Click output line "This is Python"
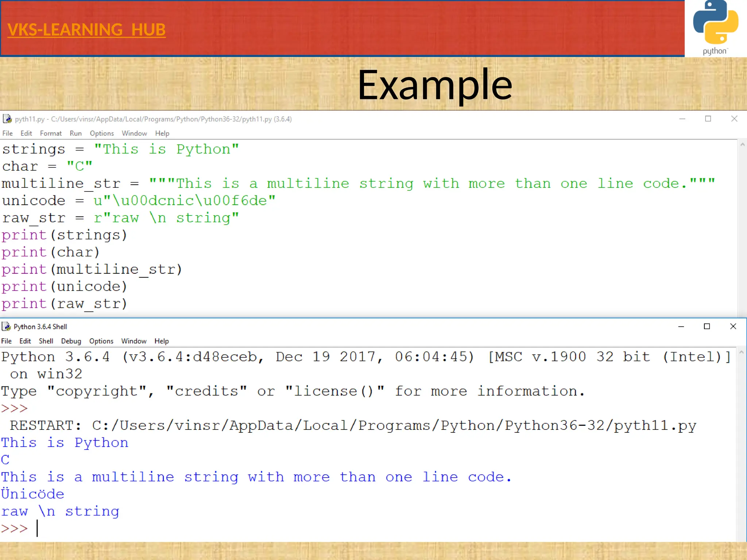Viewport: 747px width, 560px height. pyautogui.click(x=65, y=443)
